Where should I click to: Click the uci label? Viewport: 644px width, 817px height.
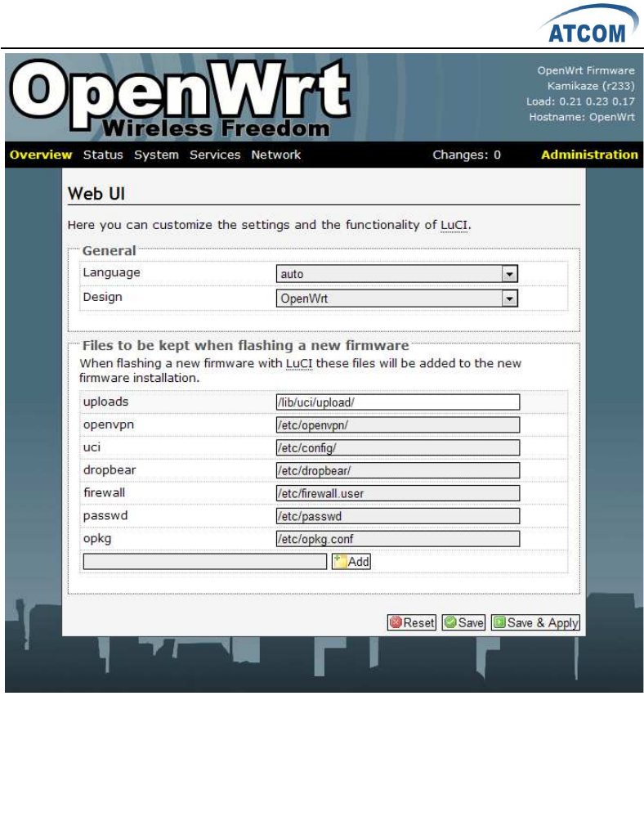[92, 447]
